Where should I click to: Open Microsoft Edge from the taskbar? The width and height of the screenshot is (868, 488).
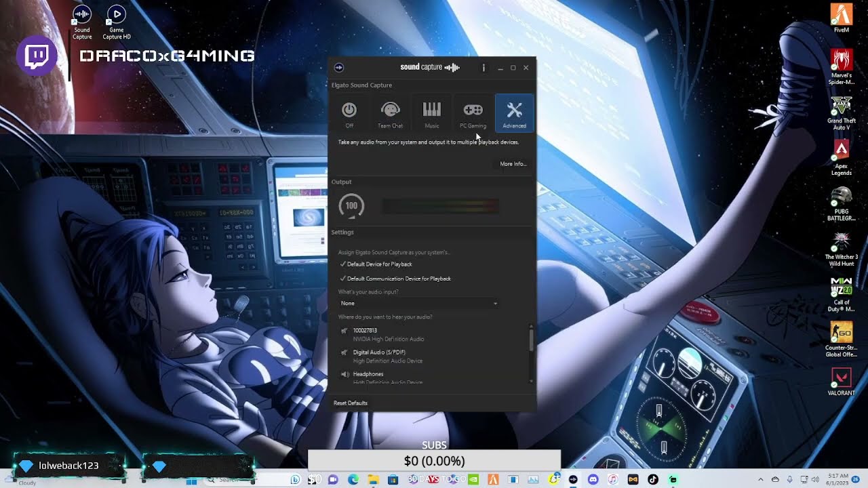[353, 480]
